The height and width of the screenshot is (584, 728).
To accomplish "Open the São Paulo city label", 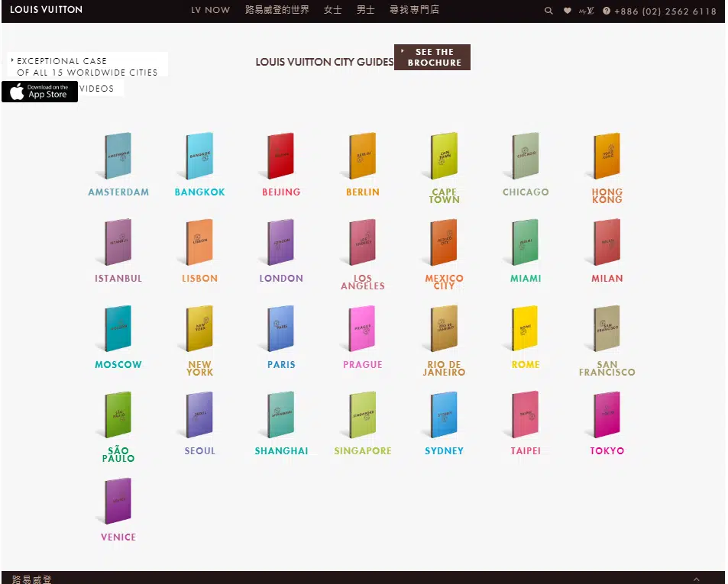I will click(x=118, y=454).
